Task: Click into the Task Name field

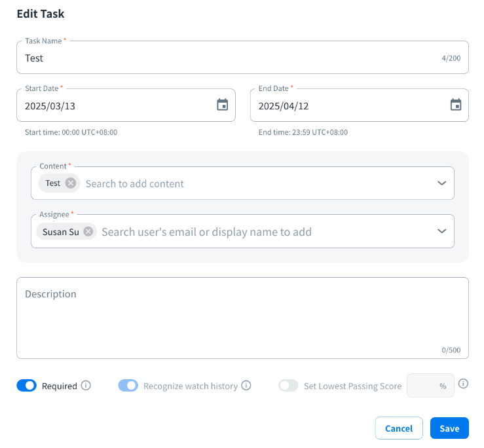Action: pyautogui.click(x=229, y=58)
